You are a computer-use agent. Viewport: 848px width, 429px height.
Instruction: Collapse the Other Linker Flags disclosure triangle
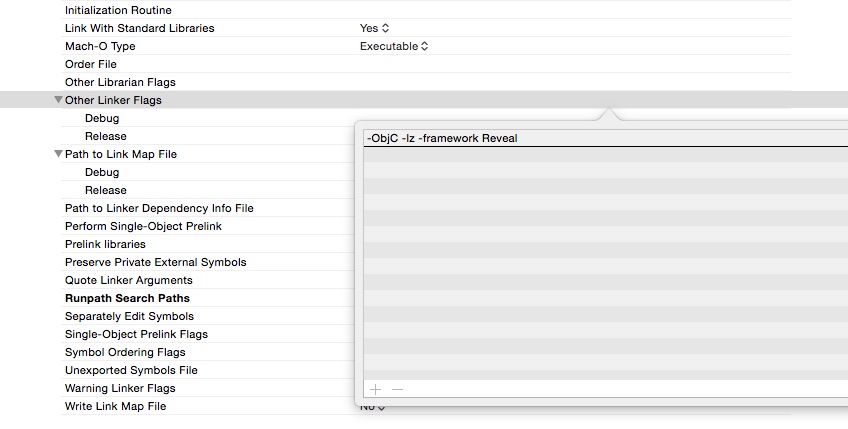[x=58, y=100]
